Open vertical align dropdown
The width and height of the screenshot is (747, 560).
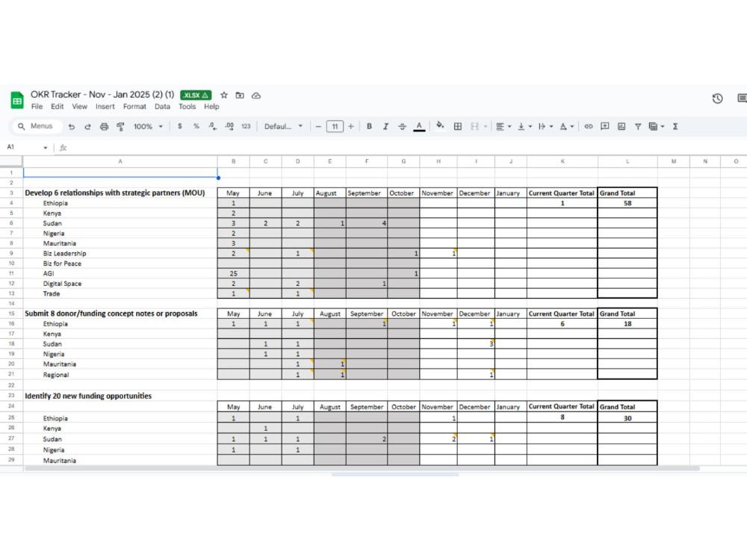coord(524,126)
